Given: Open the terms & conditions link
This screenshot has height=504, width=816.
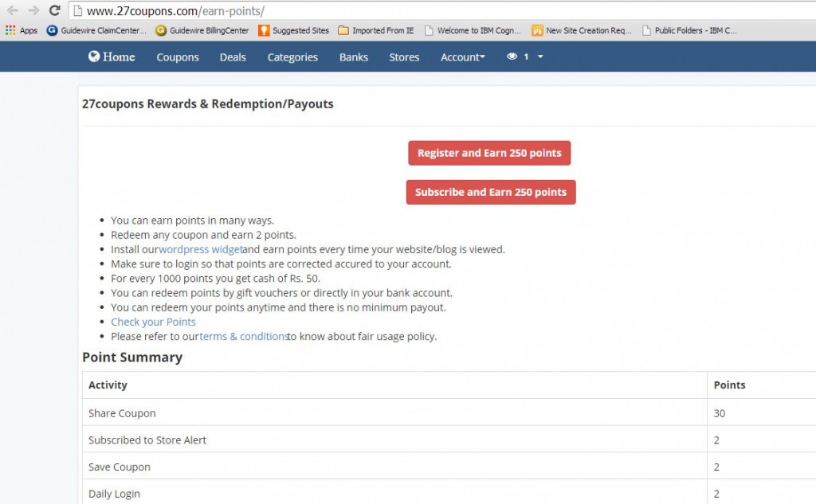Looking at the screenshot, I should pos(244,337).
